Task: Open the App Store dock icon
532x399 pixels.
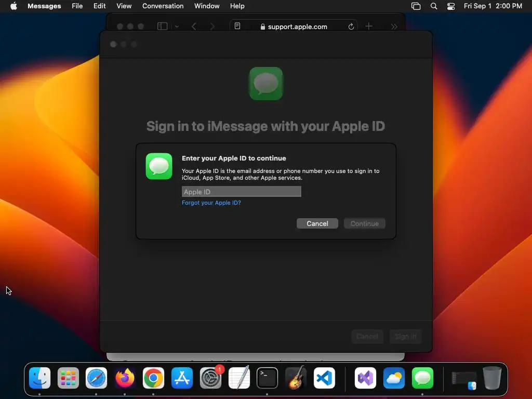Action: [182, 378]
